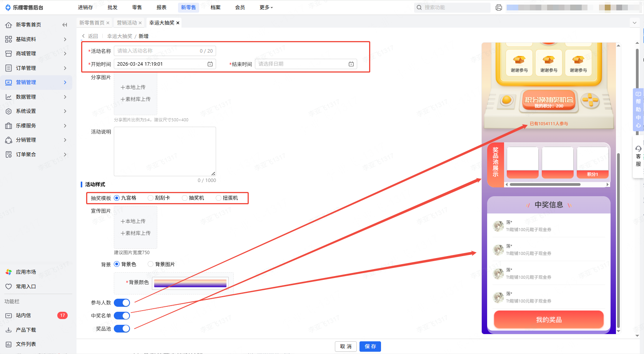This screenshot has height=354, width=644.
Task: Open 应用市场 colorful icon
Action: coord(8,272)
